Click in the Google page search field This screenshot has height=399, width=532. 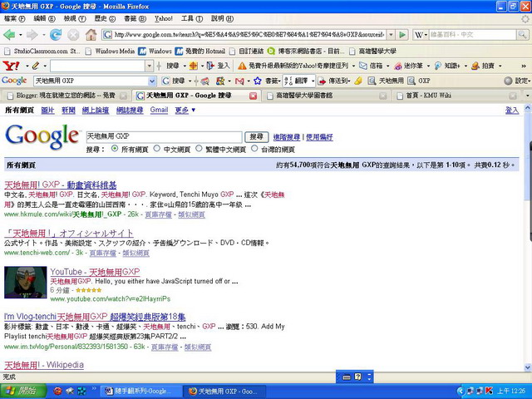(x=164, y=136)
